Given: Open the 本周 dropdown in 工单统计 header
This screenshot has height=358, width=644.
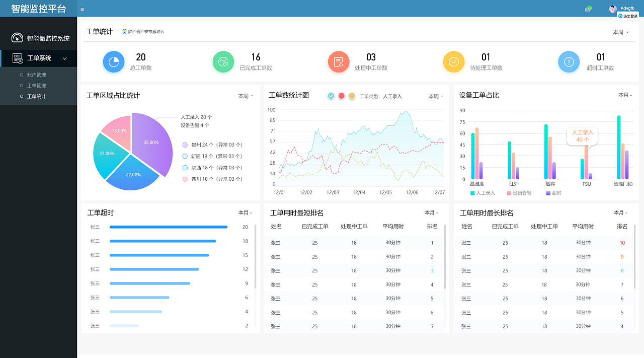Looking at the screenshot, I should coord(621,32).
